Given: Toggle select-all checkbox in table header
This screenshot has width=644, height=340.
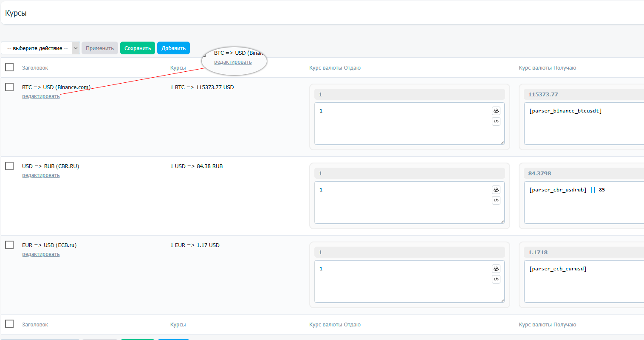Looking at the screenshot, I should click(9, 67).
